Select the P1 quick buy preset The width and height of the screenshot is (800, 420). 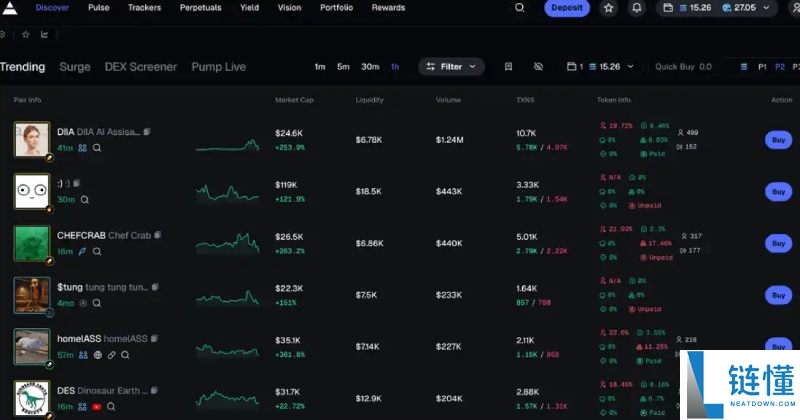pyautogui.click(x=763, y=67)
